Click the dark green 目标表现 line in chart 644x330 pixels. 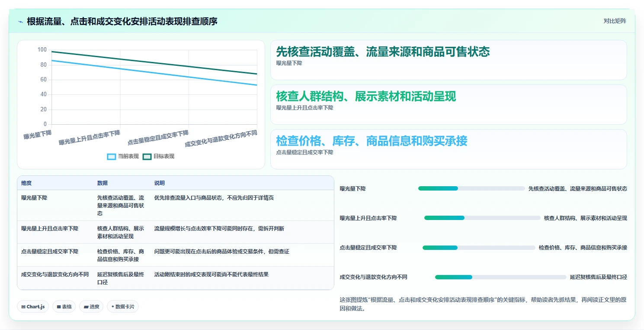coord(154,63)
